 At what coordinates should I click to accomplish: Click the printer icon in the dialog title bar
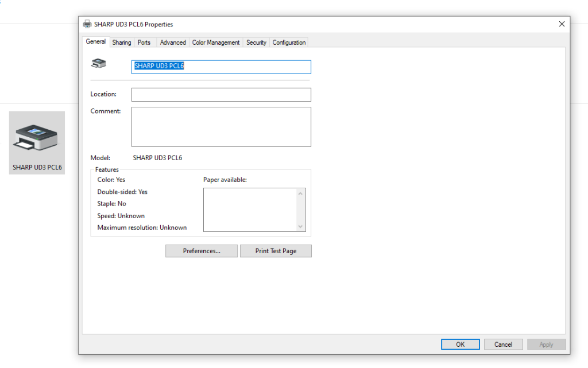click(87, 24)
